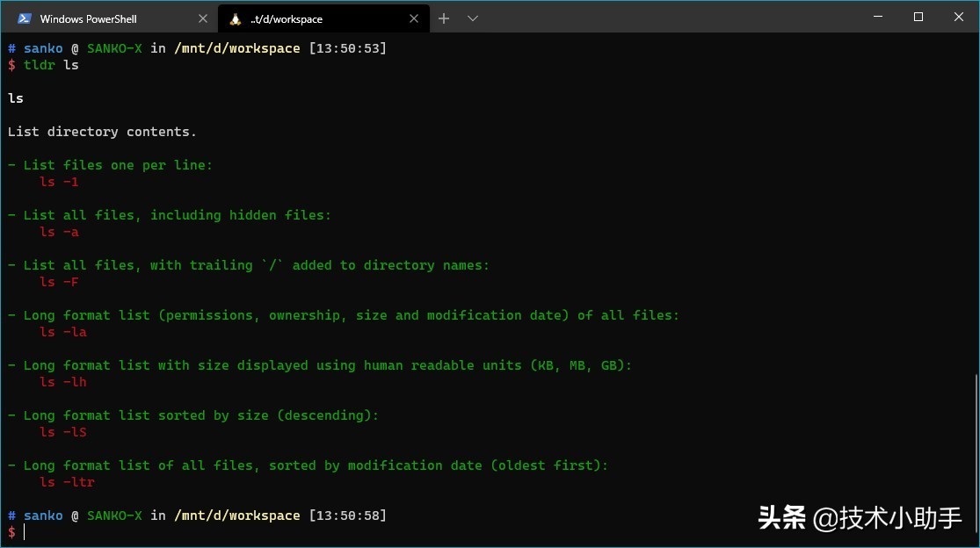980x548 pixels.
Task: Click the 'ls -la' example
Action: (x=63, y=332)
